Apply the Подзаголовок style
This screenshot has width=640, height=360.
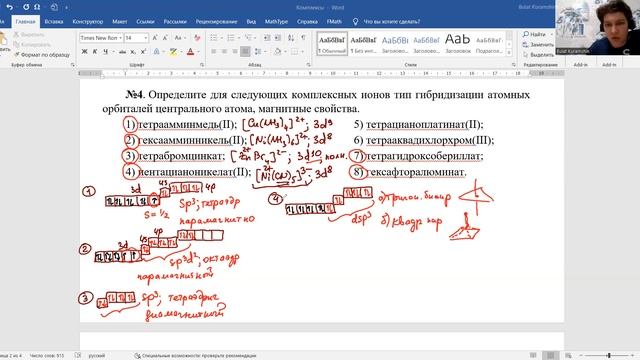click(x=489, y=44)
